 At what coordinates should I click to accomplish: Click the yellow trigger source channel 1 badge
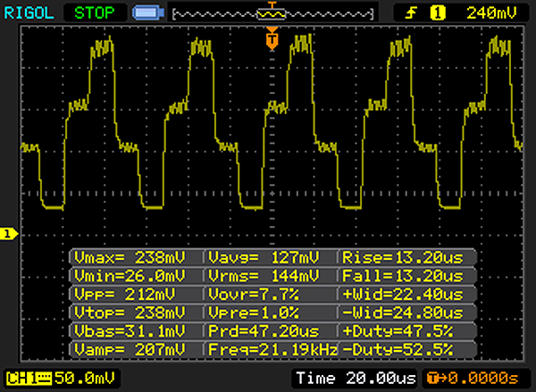tap(438, 13)
